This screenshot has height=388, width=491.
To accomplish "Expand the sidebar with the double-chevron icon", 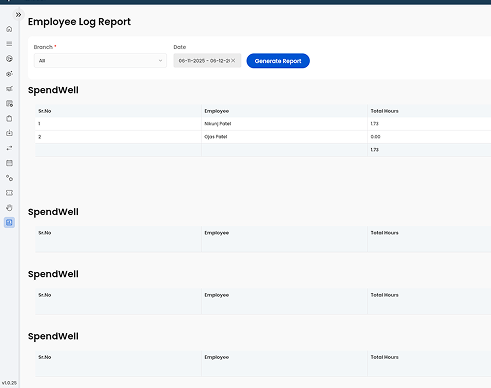I will tap(18, 15).
